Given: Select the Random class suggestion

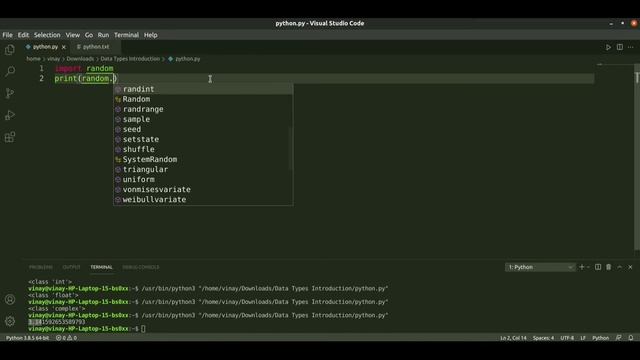Looking at the screenshot, I should point(202,99).
